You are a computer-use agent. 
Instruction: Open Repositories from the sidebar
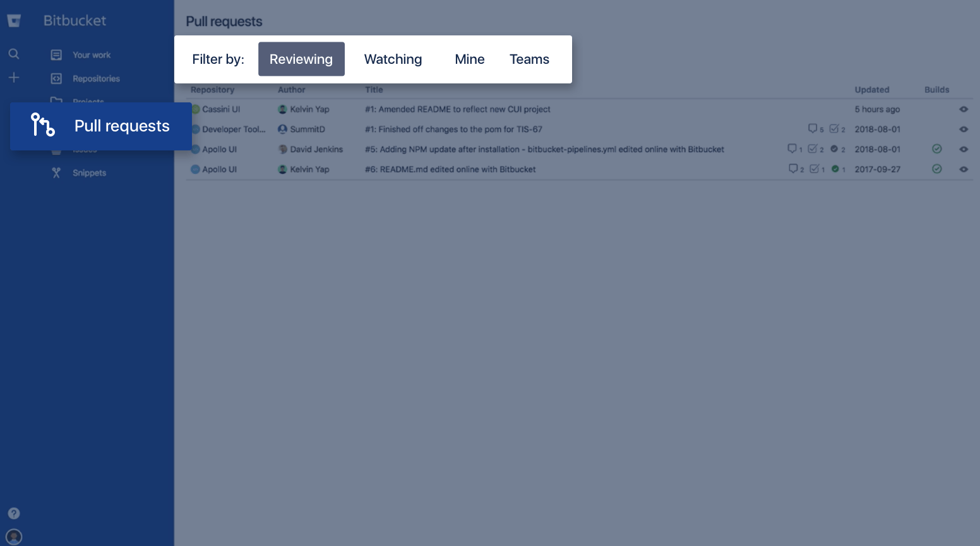click(56, 78)
